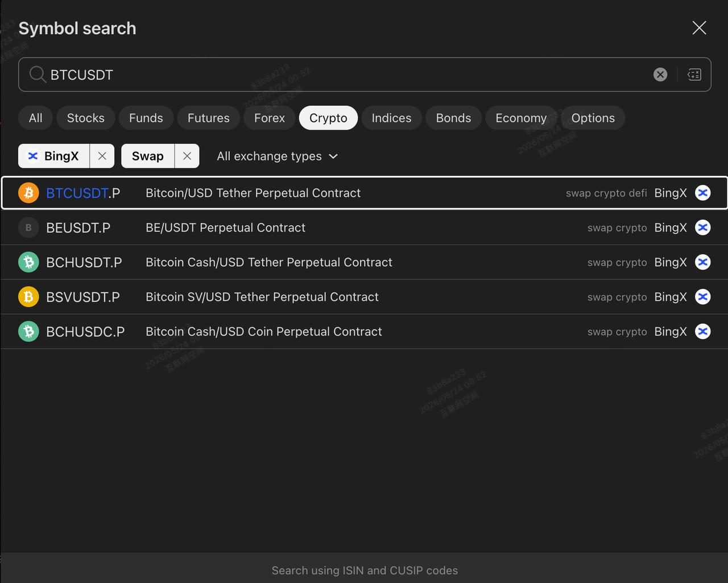
Task: Click Bitcoin Cash/USD Tether Perpetual Contract description
Action: (x=269, y=262)
